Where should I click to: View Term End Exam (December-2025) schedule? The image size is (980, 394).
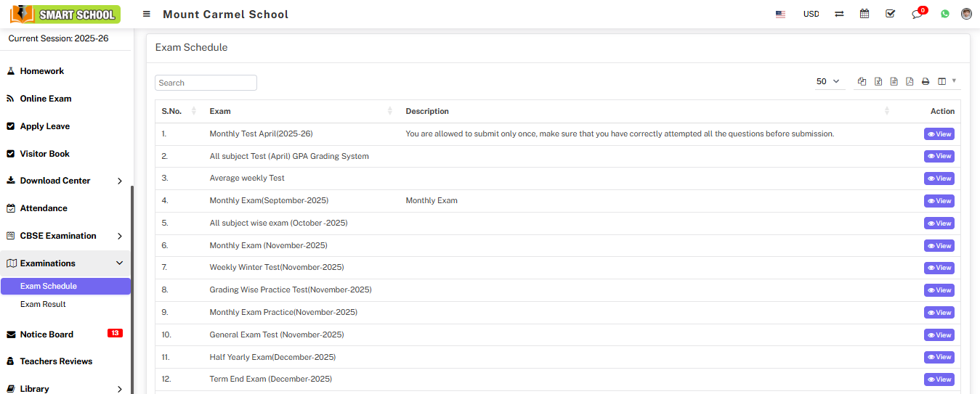(x=939, y=379)
